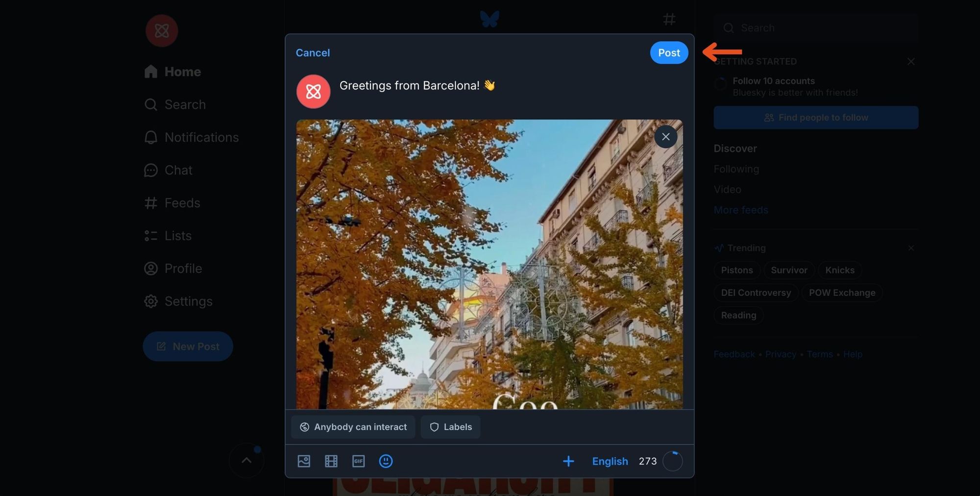Cancel the post composer
This screenshot has width=980, height=496.
[x=313, y=52]
